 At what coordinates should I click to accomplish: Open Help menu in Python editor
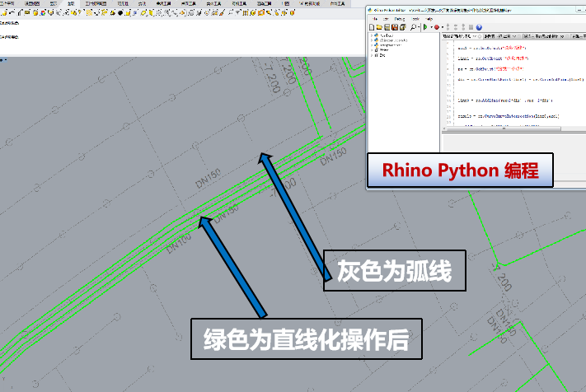[429, 19]
